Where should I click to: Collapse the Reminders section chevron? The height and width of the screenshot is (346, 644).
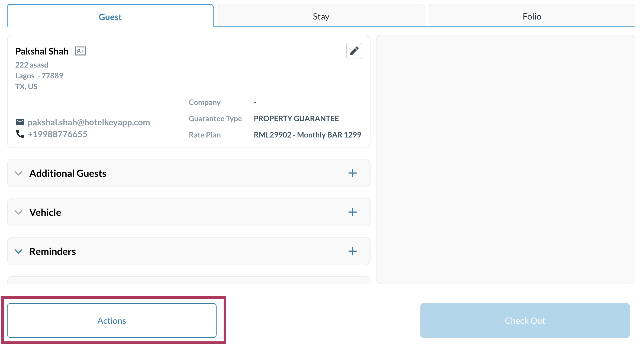18,251
